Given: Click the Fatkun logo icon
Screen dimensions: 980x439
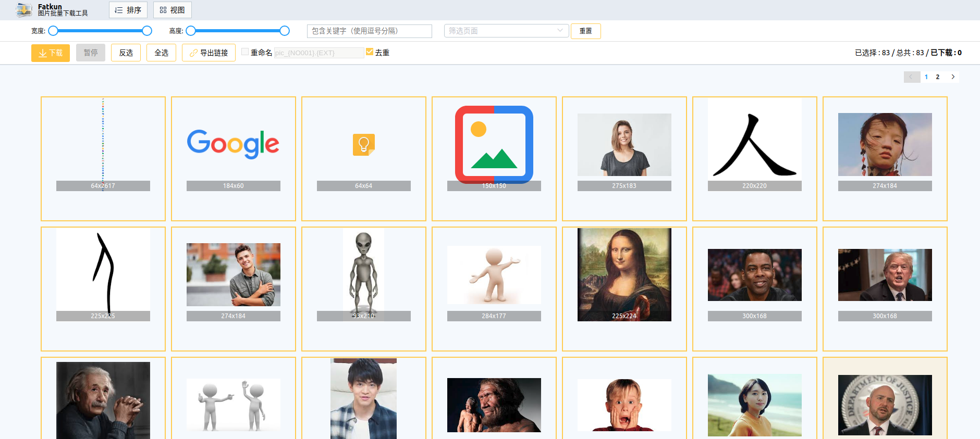Looking at the screenshot, I should [24, 10].
